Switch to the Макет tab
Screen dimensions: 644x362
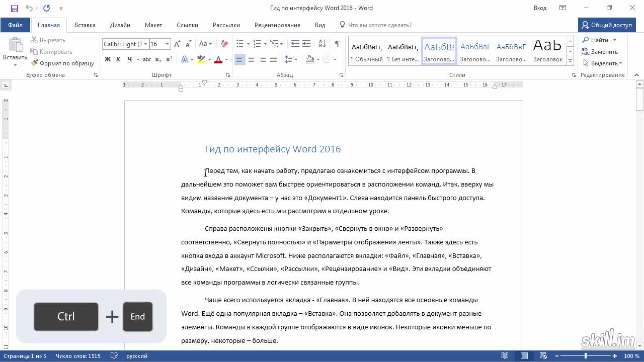(153, 25)
